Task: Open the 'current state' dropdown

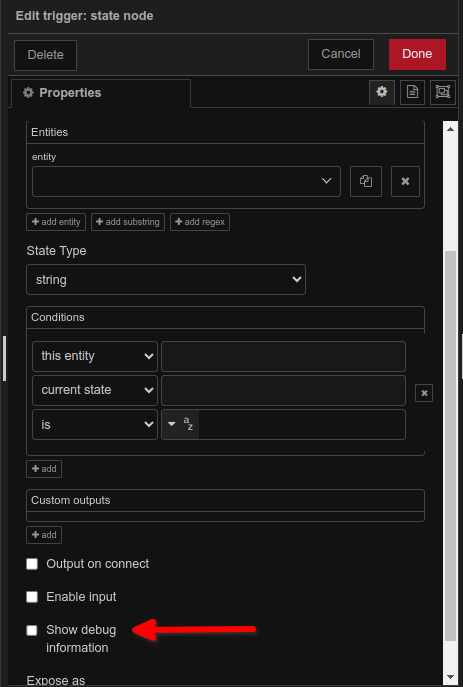Action: [x=95, y=390]
